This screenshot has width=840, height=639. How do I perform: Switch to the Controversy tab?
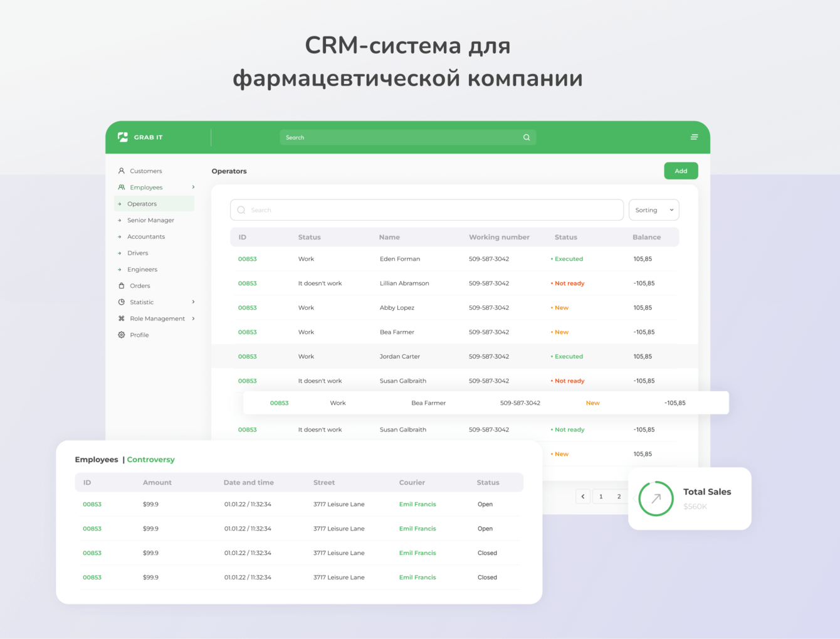150,459
